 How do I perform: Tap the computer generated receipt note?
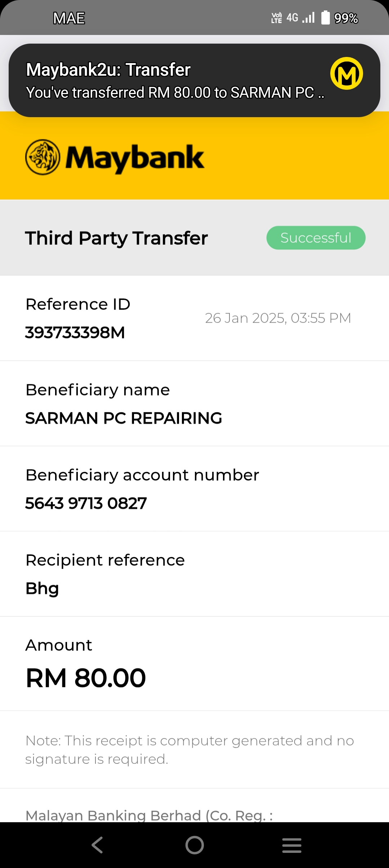tap(189, 750)
